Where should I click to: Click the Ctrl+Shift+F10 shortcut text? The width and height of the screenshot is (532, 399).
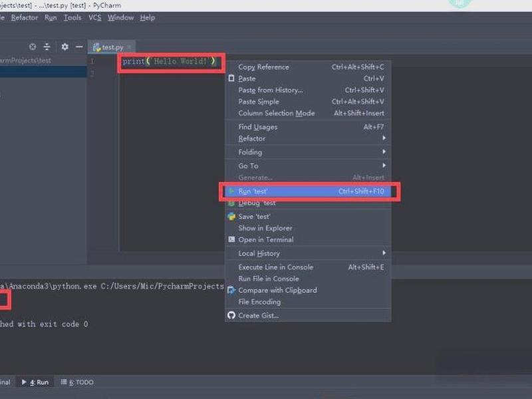pos(361,192)
